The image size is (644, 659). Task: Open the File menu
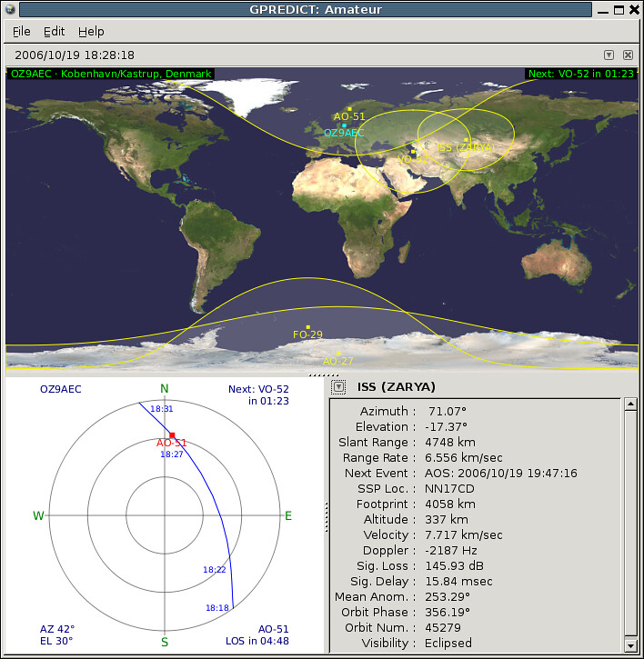click(22, 32)
